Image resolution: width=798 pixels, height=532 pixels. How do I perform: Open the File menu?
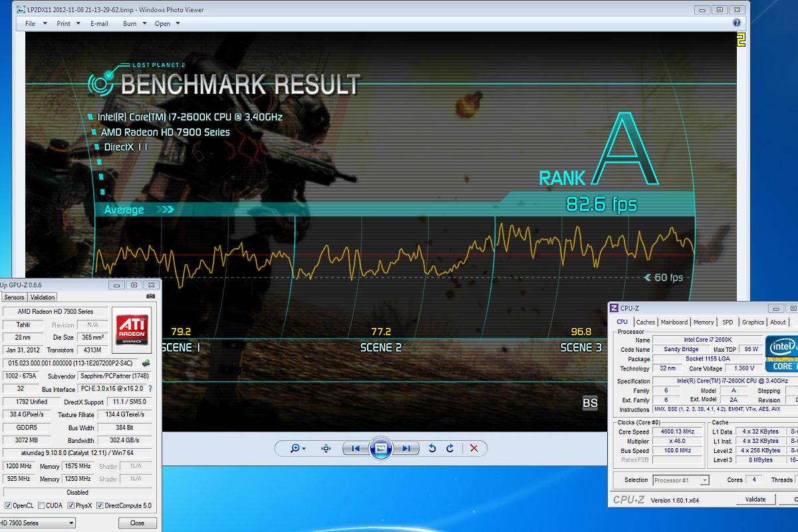[x=30, y=23]
